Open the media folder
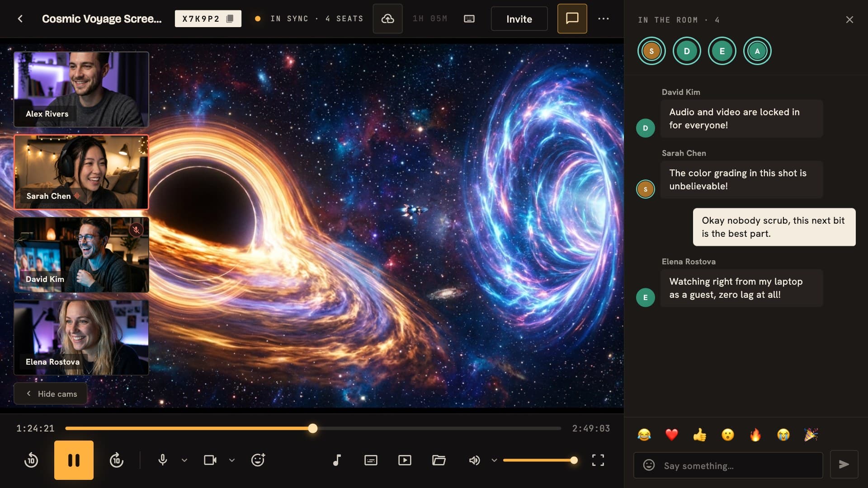The height and width of the screenshot is (488, 868). (439, 460)
